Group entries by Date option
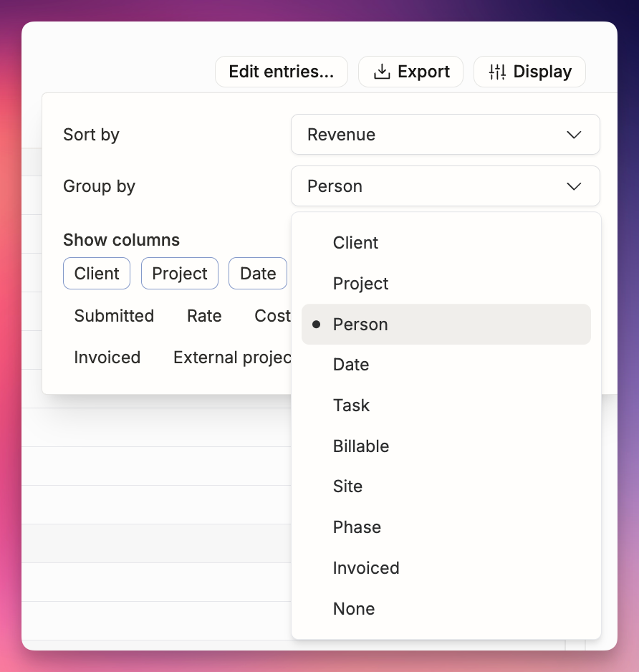639x672 pixels. coord(446,365)
